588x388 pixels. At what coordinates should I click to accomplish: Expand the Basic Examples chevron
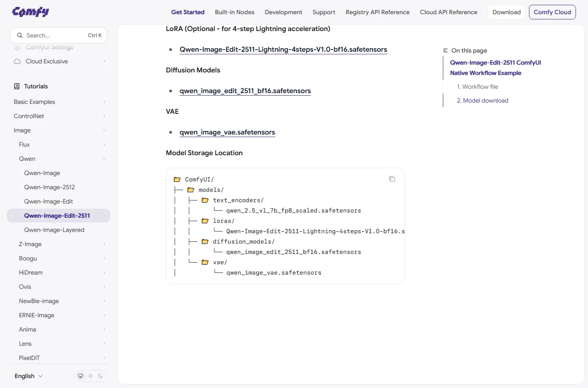[104, 102]
